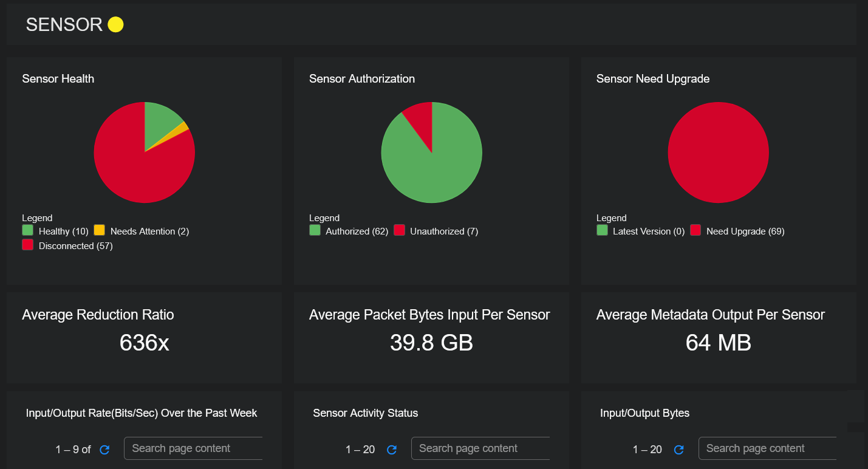Click the red Unauthorized legend swatch
This screenshot has width=868, height=469.
pos(399,231)
